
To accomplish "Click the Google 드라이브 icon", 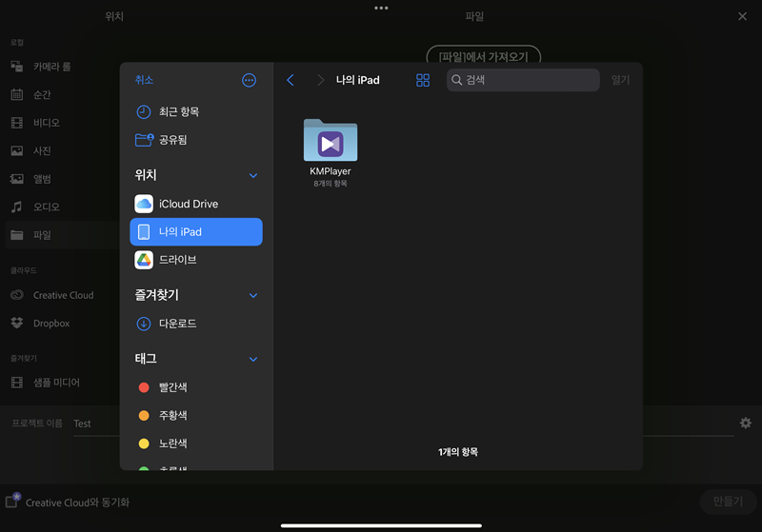I will (x=144, y=260).
